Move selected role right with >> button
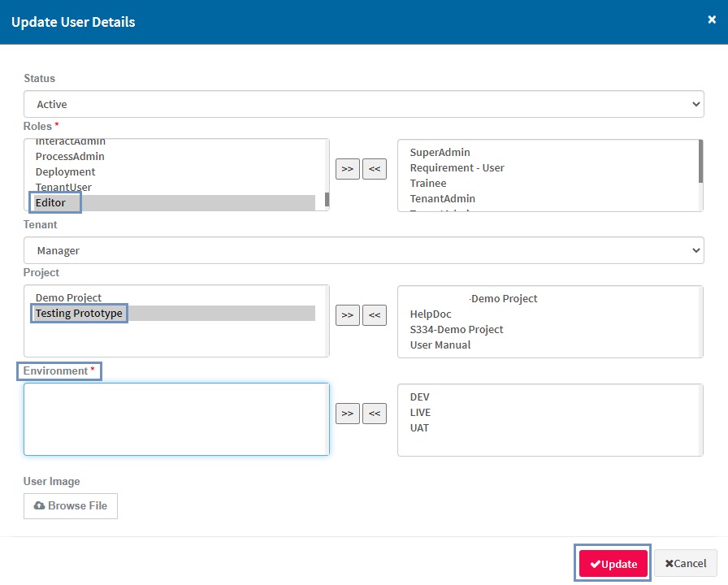This screenshot has width=728, height=585. (x=348, y=169)
